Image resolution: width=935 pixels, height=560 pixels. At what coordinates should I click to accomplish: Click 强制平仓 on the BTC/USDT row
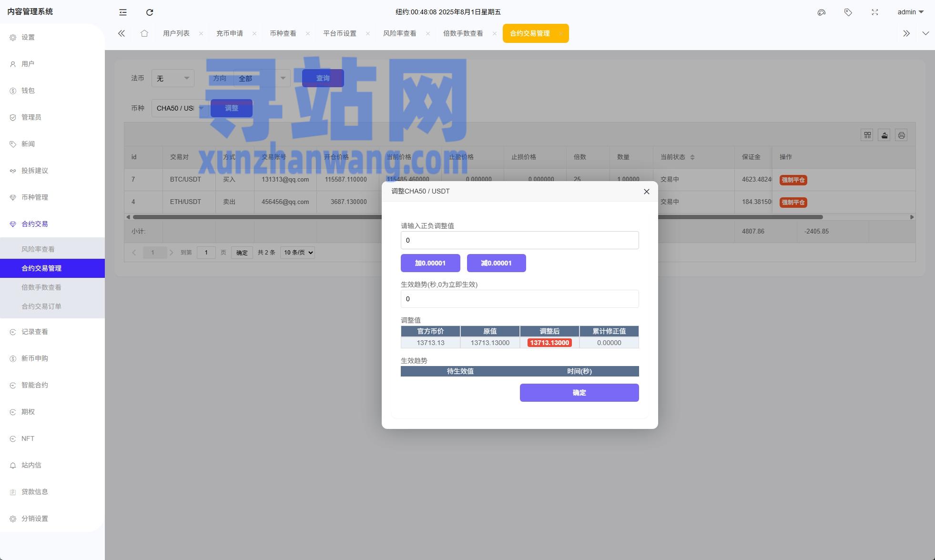[x=793, y=180]
